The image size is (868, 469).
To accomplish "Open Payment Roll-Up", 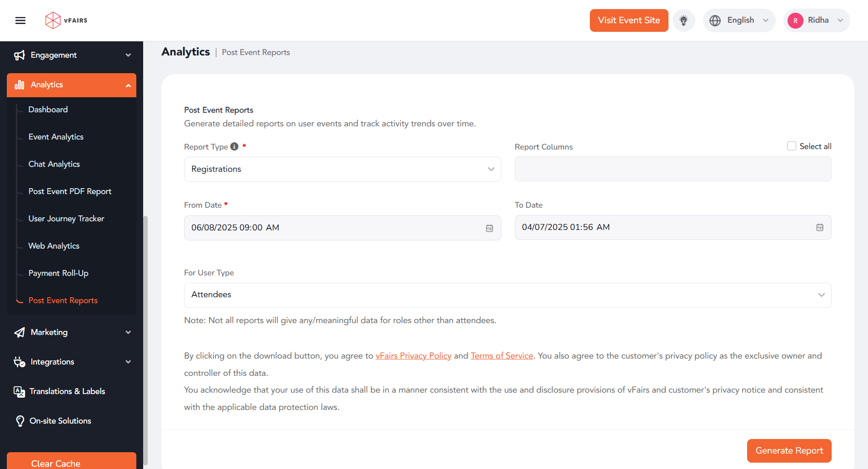I will 59,273.
